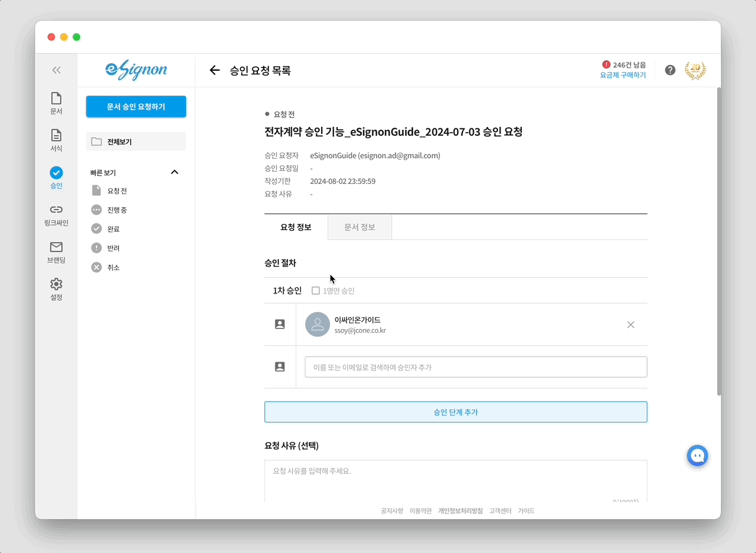This screenshot has width=756, height=553.
Task: Click deadline 2024-08-02 23:59:59 value
Action: point(343,181)
